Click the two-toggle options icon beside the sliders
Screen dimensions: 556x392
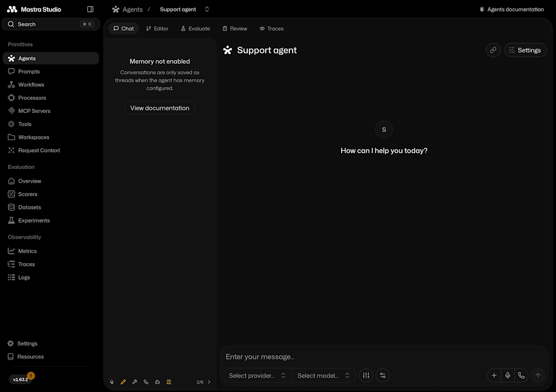(x=383, y=375)
